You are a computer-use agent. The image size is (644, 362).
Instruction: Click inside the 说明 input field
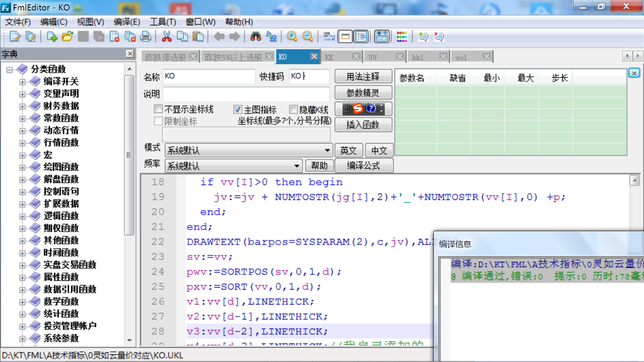[246, 94]
